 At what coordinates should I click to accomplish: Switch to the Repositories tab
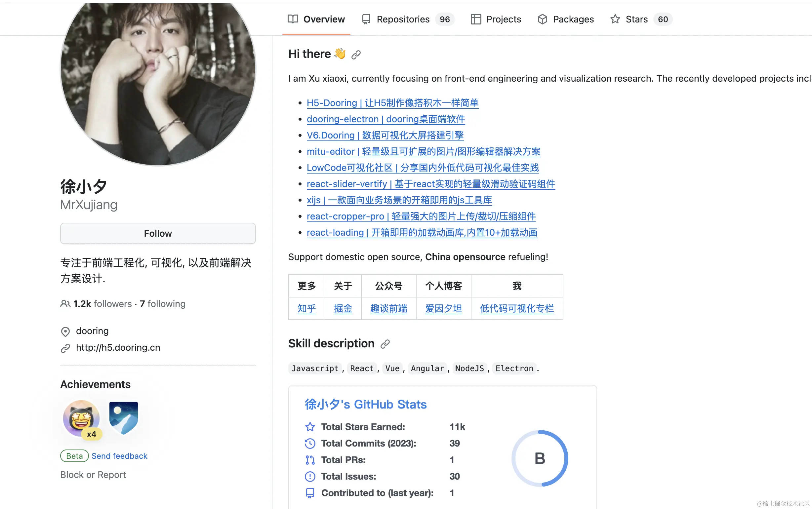pyautogui.click(x=408, y=19)
